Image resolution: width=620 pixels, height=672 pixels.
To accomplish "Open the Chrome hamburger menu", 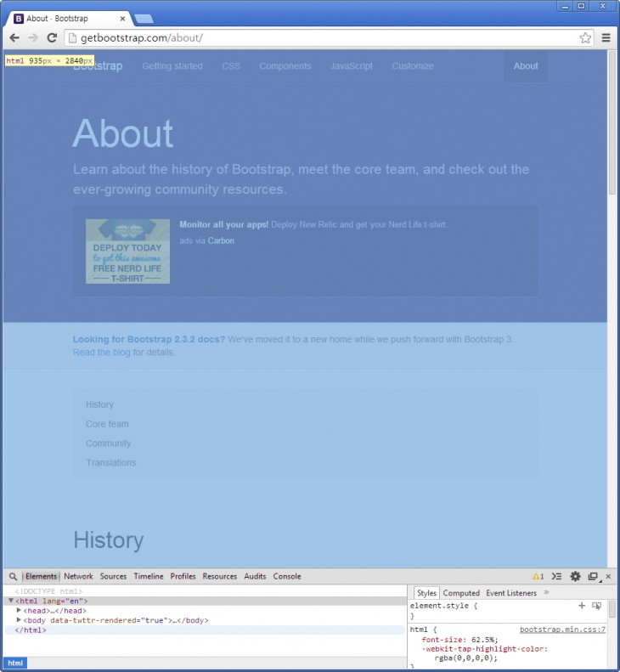I will tap(606, 37).
